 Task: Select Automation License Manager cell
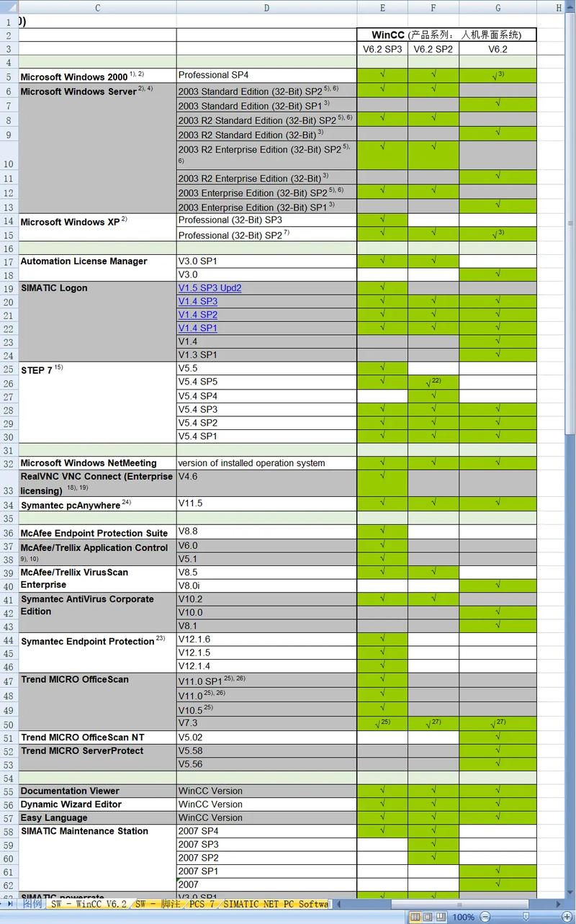(97, 267)
